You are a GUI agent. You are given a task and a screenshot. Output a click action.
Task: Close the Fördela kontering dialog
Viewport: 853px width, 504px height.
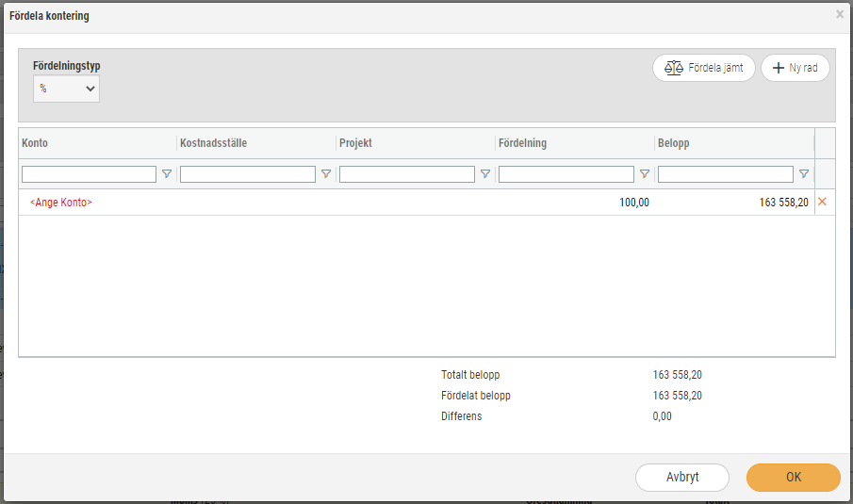point(840,15)
